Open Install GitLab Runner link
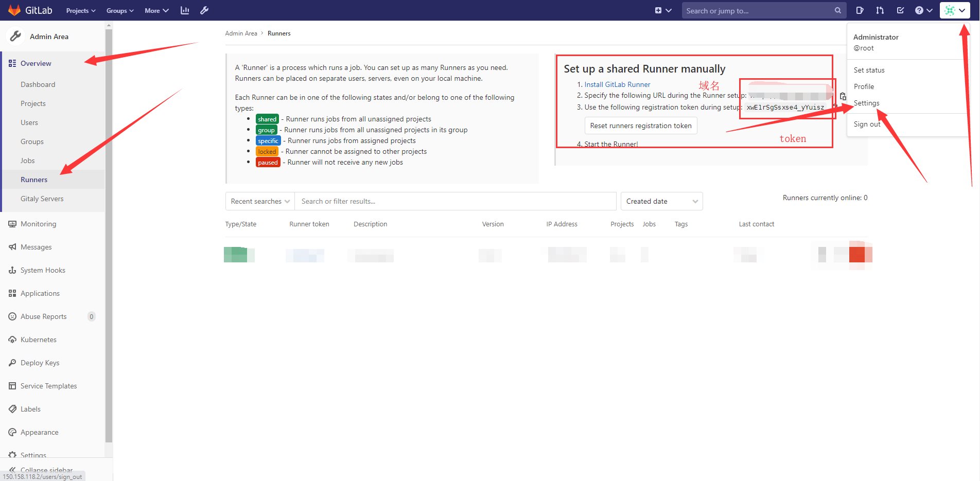980x481 pixels. [617, 84]
